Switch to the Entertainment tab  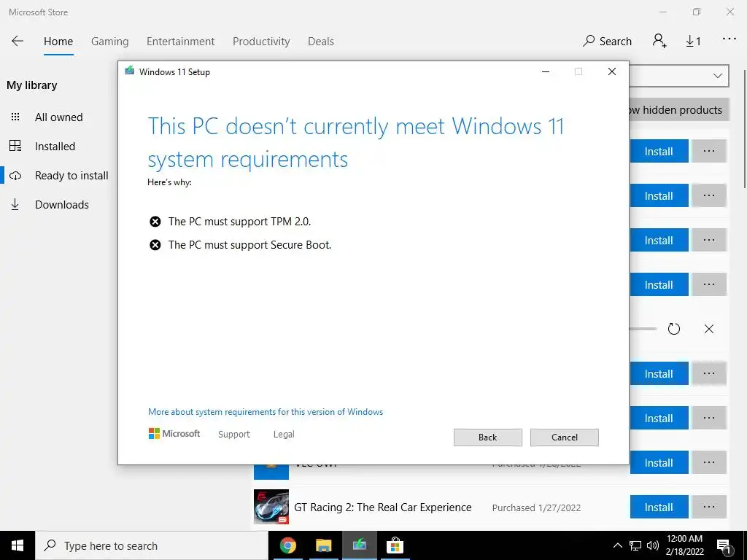[181, 42]
